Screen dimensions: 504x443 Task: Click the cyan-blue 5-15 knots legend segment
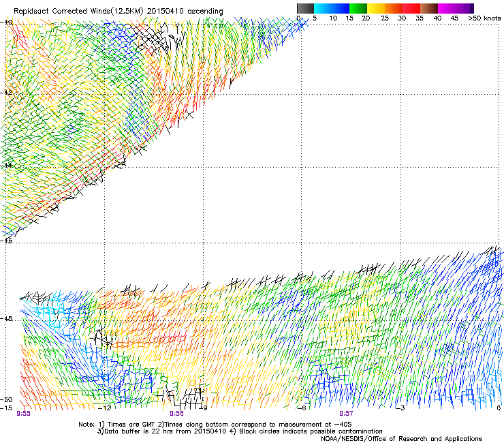332,8
